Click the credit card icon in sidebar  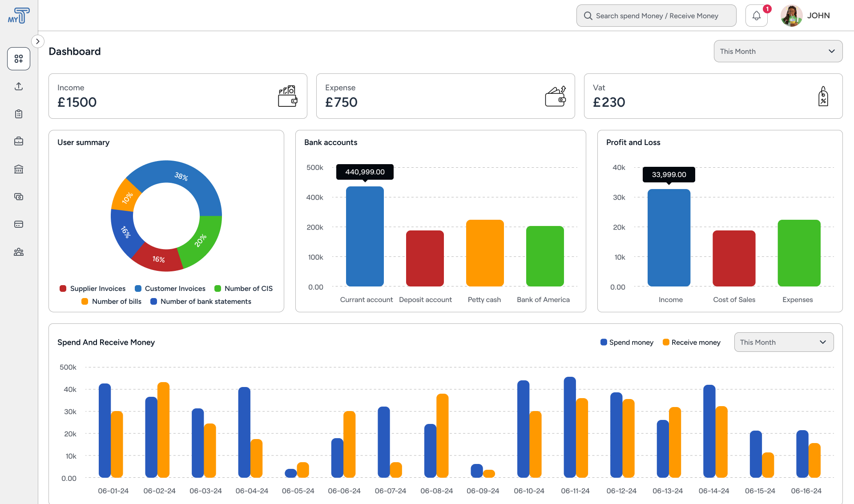pyautogui.click(x=19, y=224)
